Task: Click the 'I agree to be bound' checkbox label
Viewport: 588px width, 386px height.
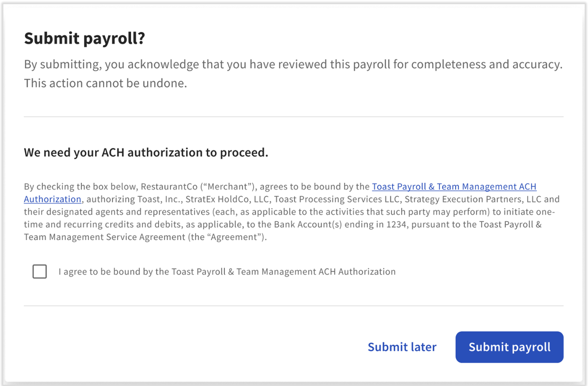Action: pyautogui.click(x=227, y=272)
